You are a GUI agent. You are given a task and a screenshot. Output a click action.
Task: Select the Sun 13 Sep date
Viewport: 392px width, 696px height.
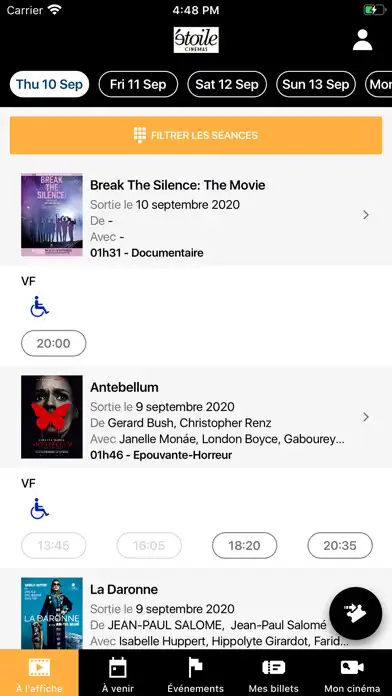coord(316,84)
